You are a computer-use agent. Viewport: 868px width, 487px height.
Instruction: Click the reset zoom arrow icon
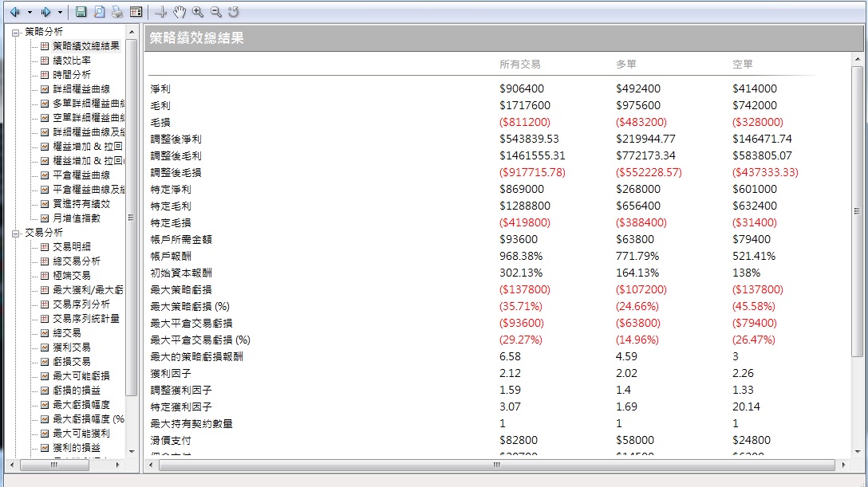pos(233,12)
